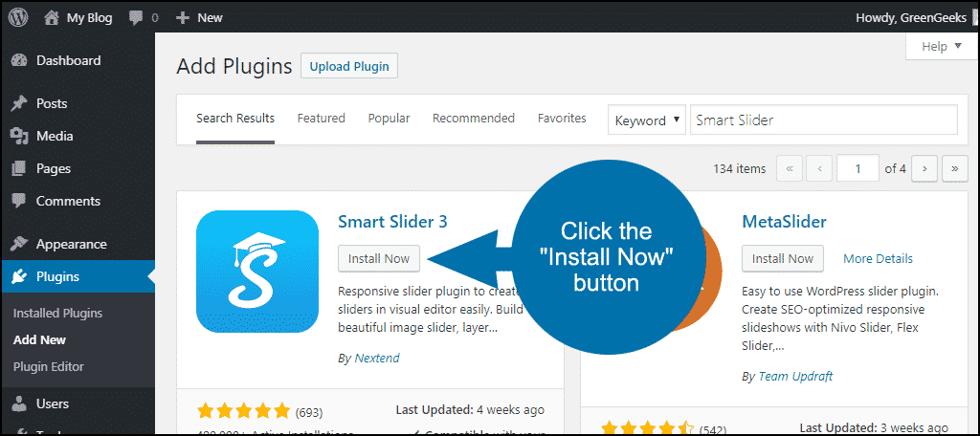Click the Smart Slider 3 plugin thumbnail
Viewport: 980px width, 436px height.
click(x=257, y=272)
